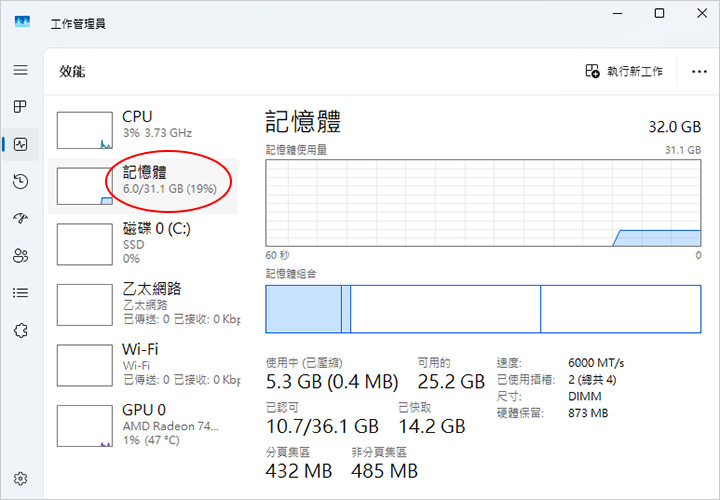Select the 磁碟 0 (C:) entry
720x500 pixels.
coord(142,244)
